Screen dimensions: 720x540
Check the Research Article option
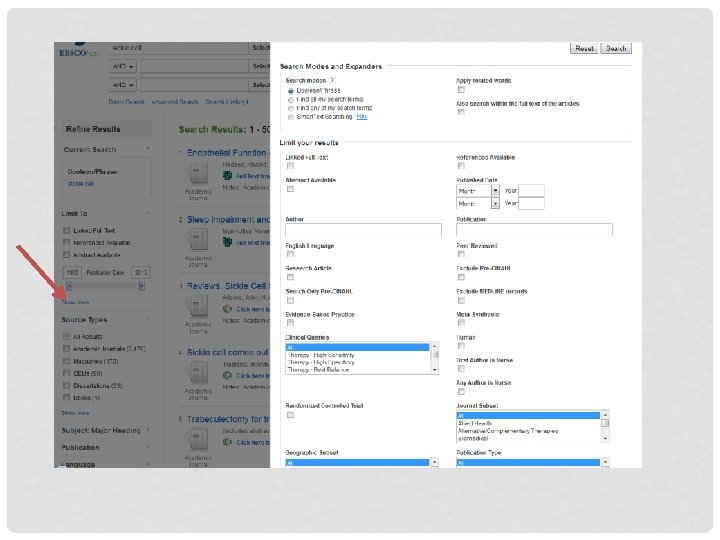coord(290,277)
